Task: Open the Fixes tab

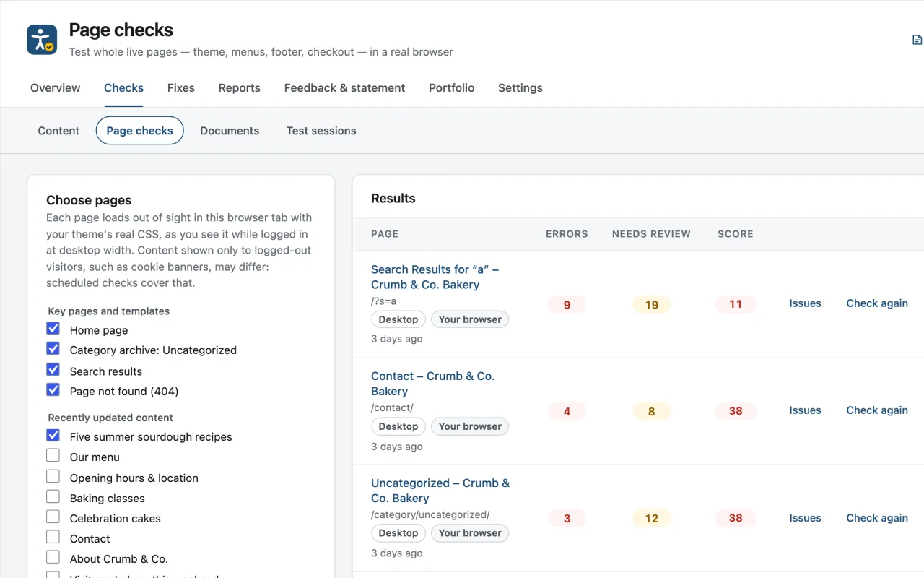Action: pos(181,88)
